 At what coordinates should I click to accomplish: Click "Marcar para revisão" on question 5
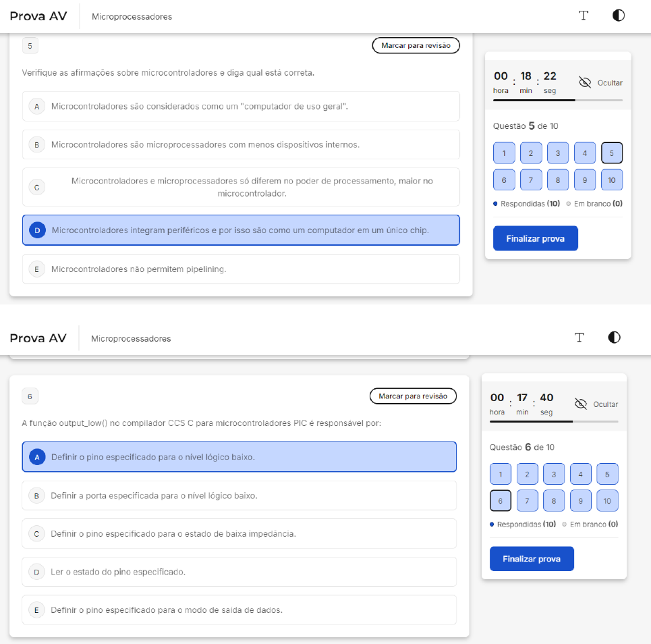[x=416, y=45]
